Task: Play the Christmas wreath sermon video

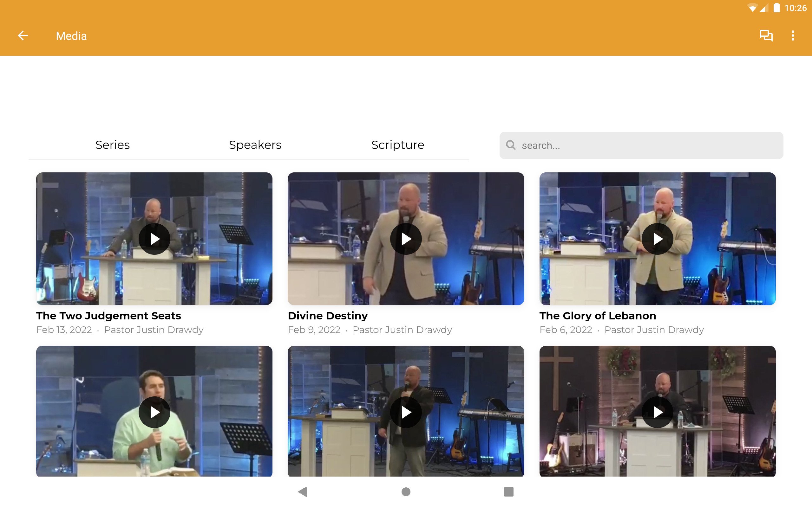Action: 657,412
